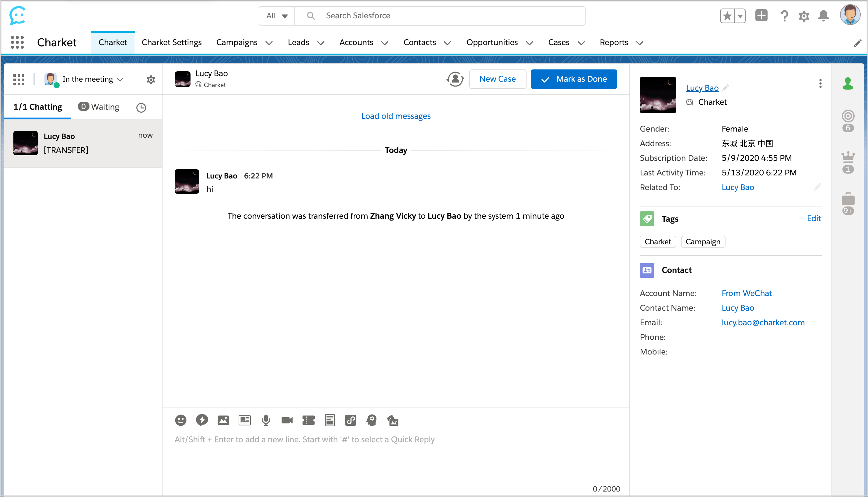
Task: Open chat panel grid menu icon
Action: [x=19, y=79]
